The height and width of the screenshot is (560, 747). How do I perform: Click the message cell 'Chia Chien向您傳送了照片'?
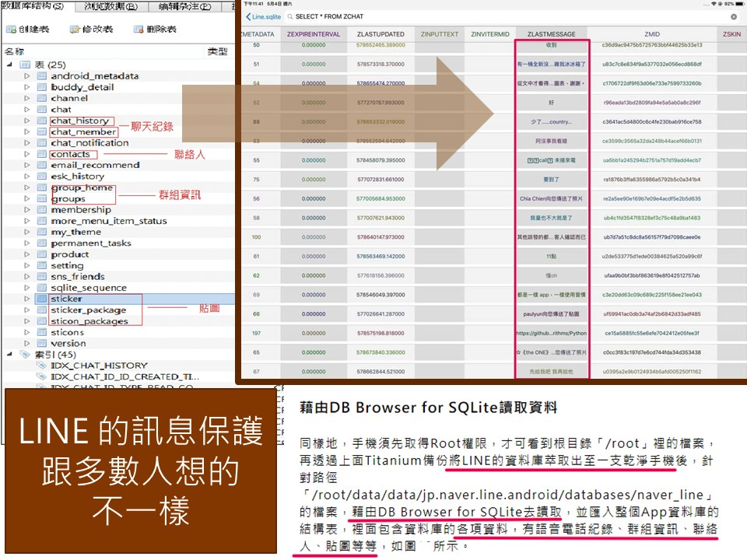551,198
